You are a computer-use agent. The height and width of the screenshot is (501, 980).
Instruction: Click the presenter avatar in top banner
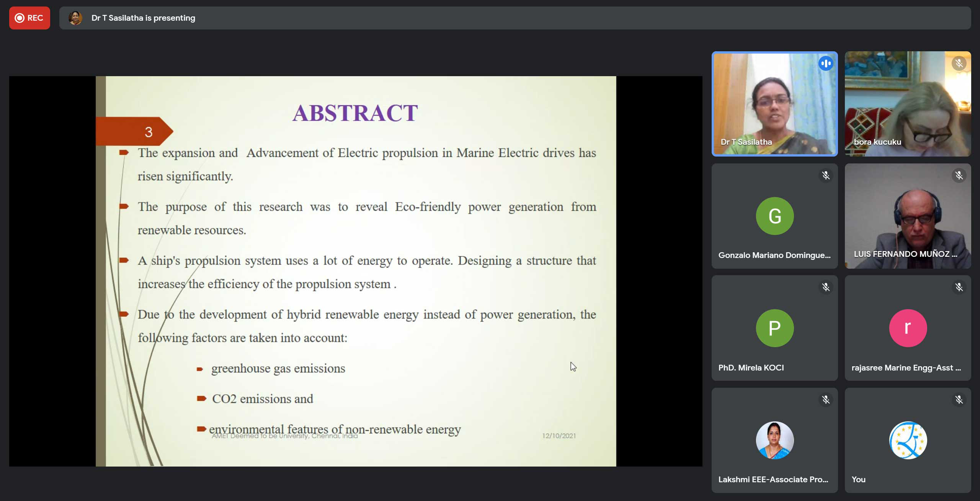75,18
